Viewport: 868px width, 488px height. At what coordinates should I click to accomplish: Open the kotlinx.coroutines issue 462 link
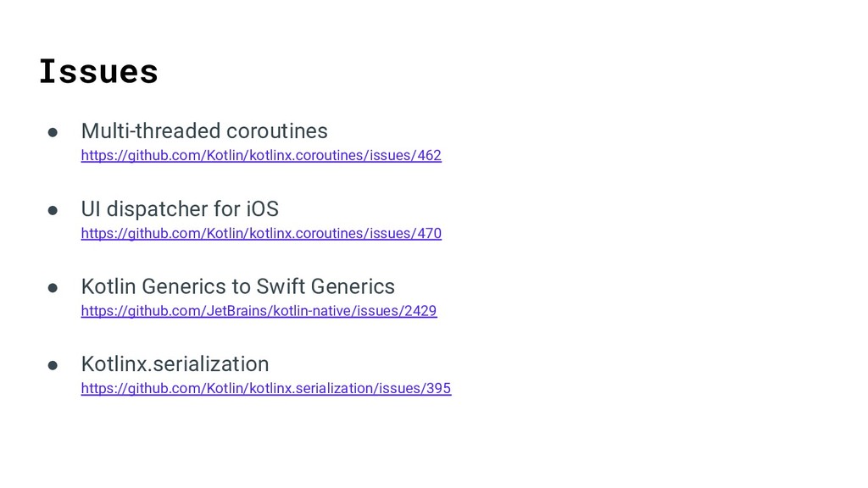pos(261,156)
